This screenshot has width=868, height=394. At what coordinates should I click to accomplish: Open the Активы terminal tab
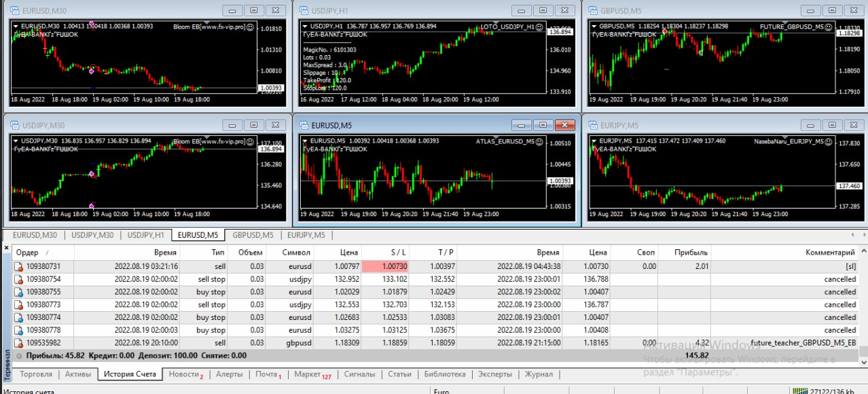[x=78, y=374]
